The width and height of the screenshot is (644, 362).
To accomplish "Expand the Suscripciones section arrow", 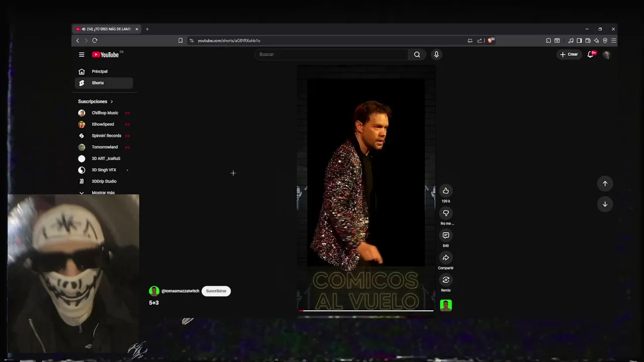I will coord(112,102).
